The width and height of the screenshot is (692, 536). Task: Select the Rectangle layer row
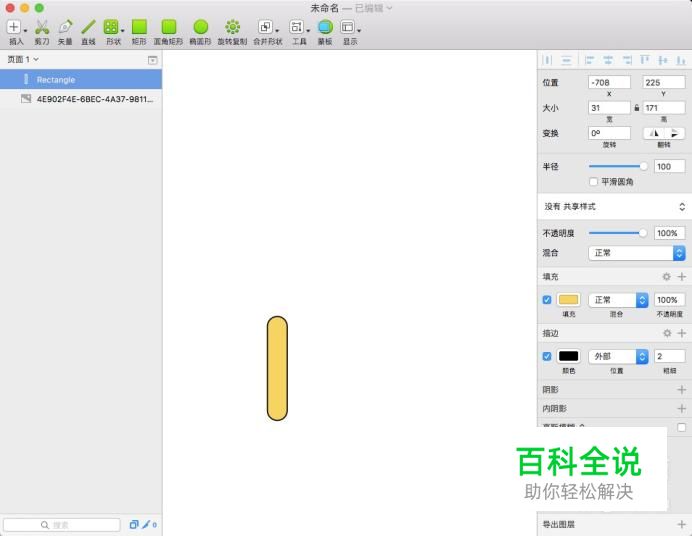81,80
